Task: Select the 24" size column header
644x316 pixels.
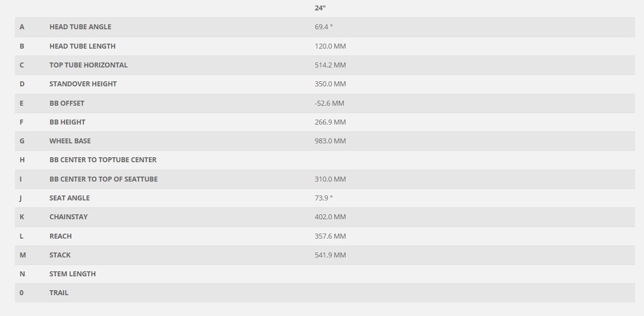Action: click(x=320, y=8)
